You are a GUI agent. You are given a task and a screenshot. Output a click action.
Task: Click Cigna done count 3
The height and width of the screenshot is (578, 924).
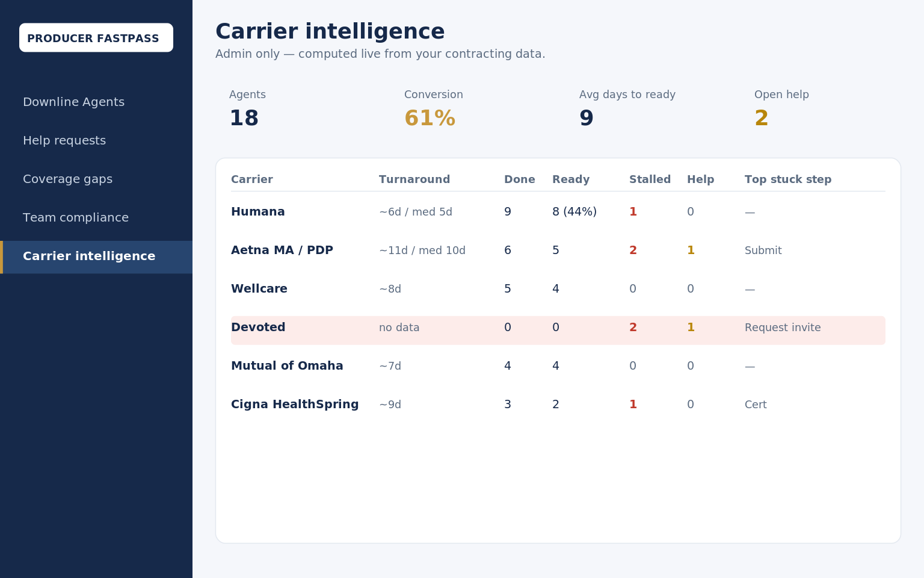coord(508,405)
